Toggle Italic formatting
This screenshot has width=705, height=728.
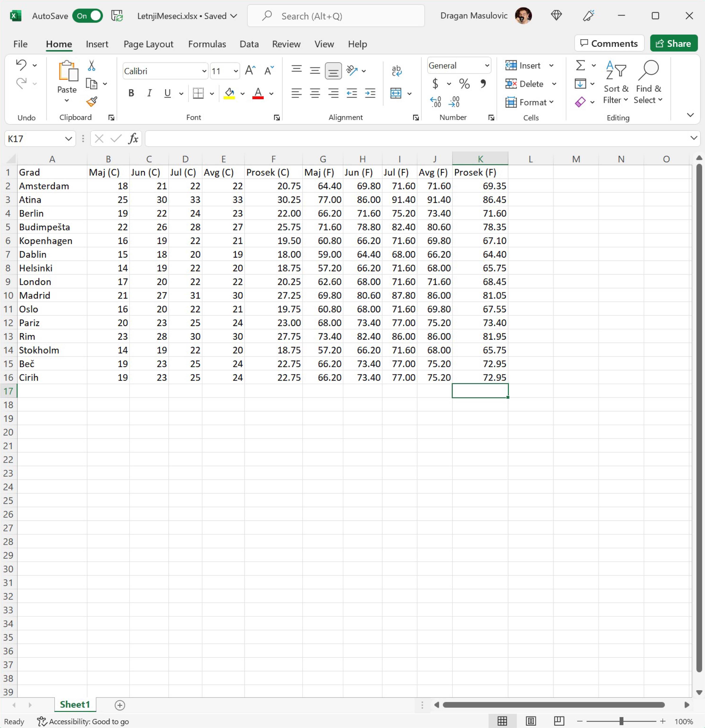pos(149,93)
